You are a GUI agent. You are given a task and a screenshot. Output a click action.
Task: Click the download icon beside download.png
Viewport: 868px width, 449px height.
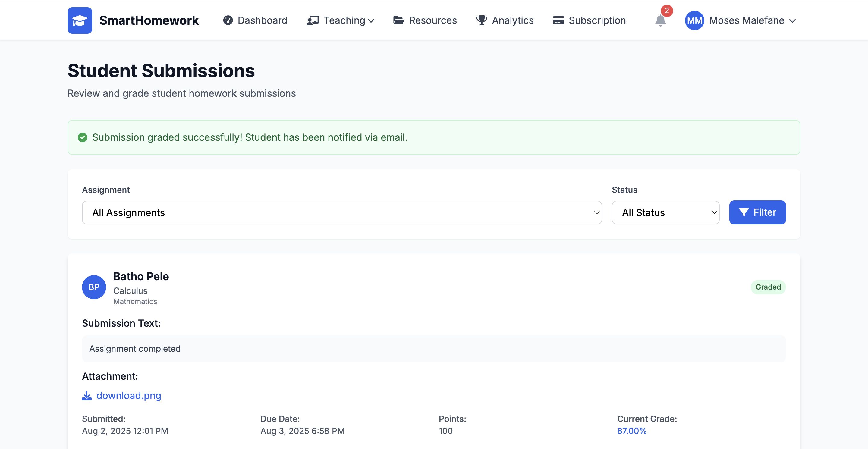[86, 395]
